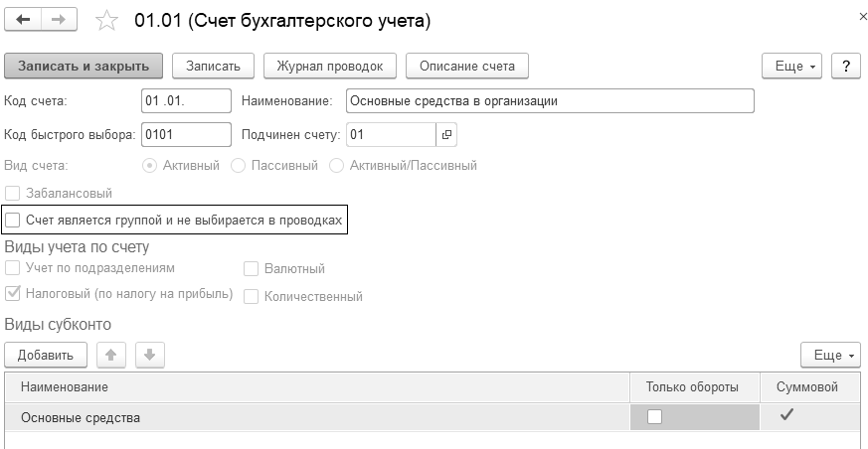This screenshot has height=449, width=868.
Task: Click the forward navigation arrow
Action: (58, 20)
